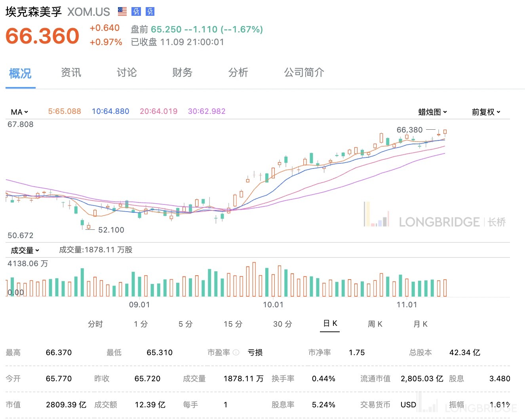Select the 月K chart period
Screen dimensions: 525x420
pos(420,324)
